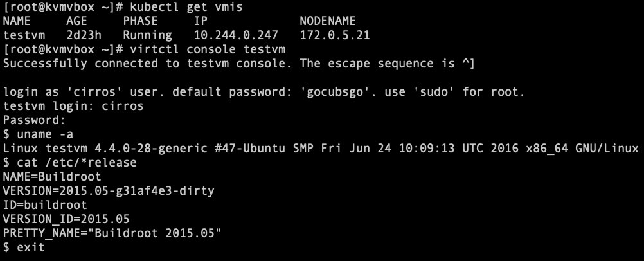Click the VERSION=2015.05-g31af4e3-dirty line
This screenshot has height=261, width=644.
(x=109, y=191)
